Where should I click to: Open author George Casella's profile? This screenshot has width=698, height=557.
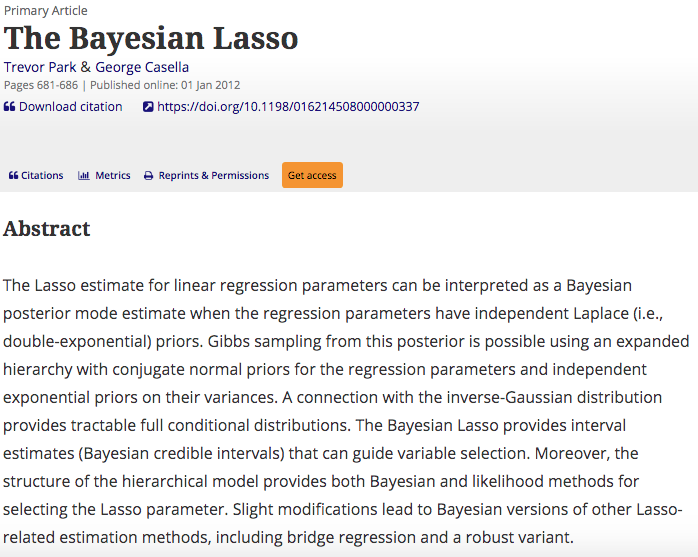tap(142, 67)
